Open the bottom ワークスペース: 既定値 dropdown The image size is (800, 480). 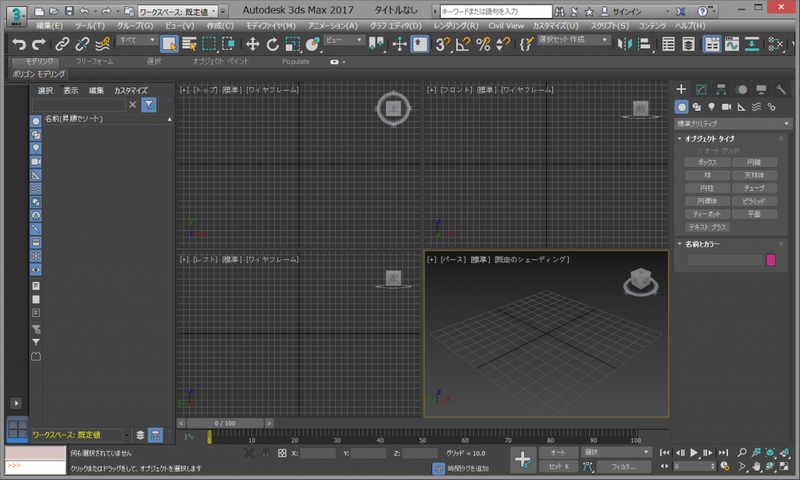click(x=80, y=435)
